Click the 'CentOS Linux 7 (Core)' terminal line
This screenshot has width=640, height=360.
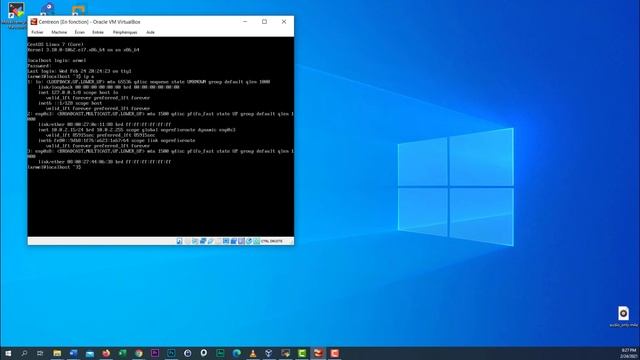56,44
